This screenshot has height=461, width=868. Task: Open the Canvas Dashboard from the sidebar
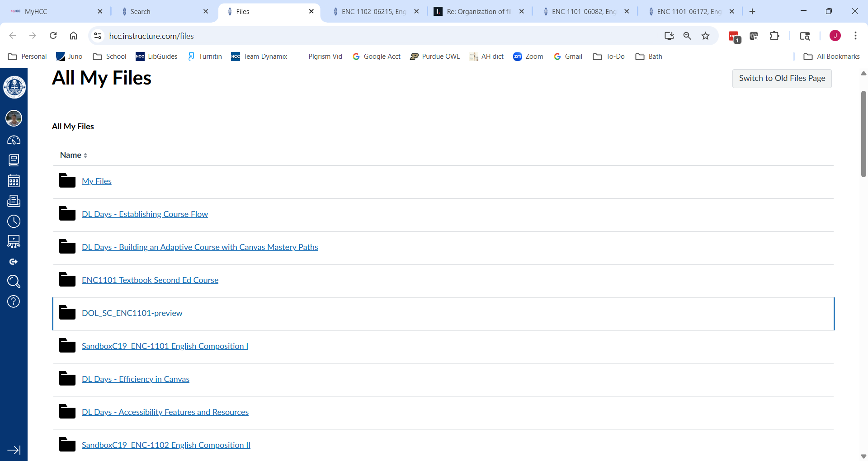click(14, 140)
